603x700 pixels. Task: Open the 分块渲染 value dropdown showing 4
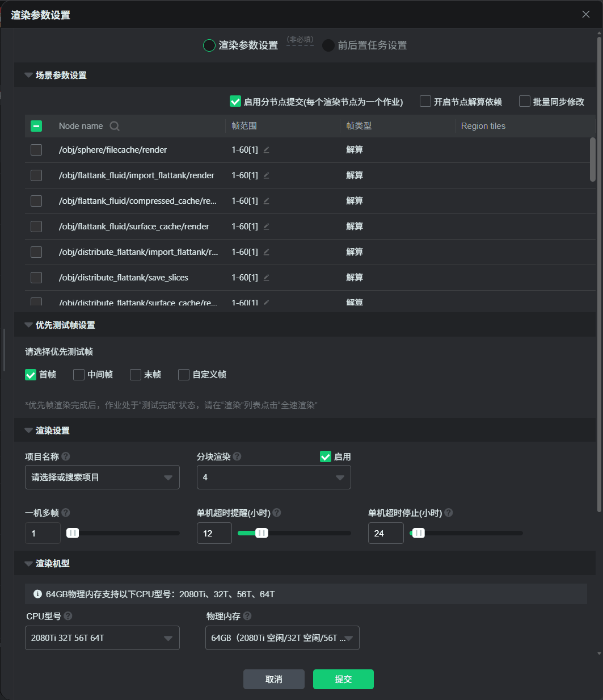[273, 477]
